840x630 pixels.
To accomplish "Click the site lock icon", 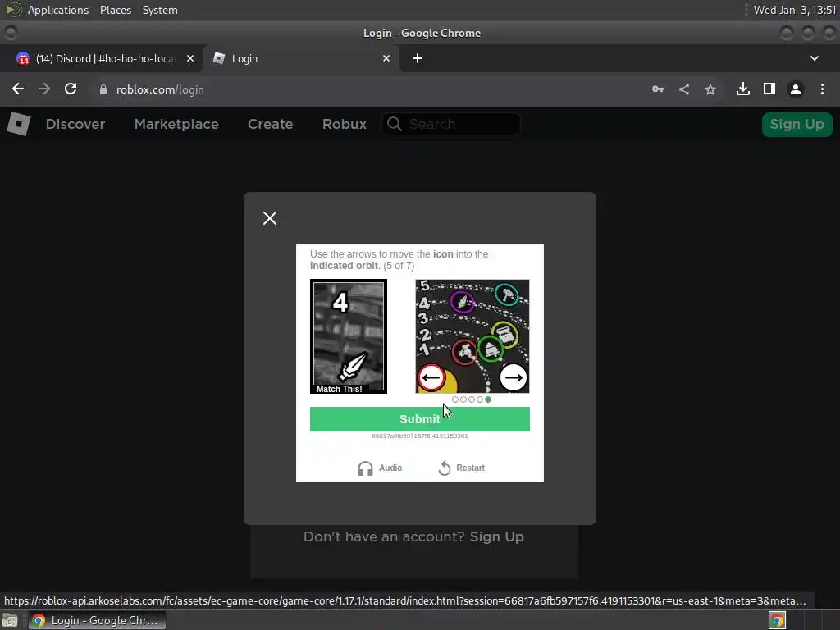I will [x=103, y=89].
